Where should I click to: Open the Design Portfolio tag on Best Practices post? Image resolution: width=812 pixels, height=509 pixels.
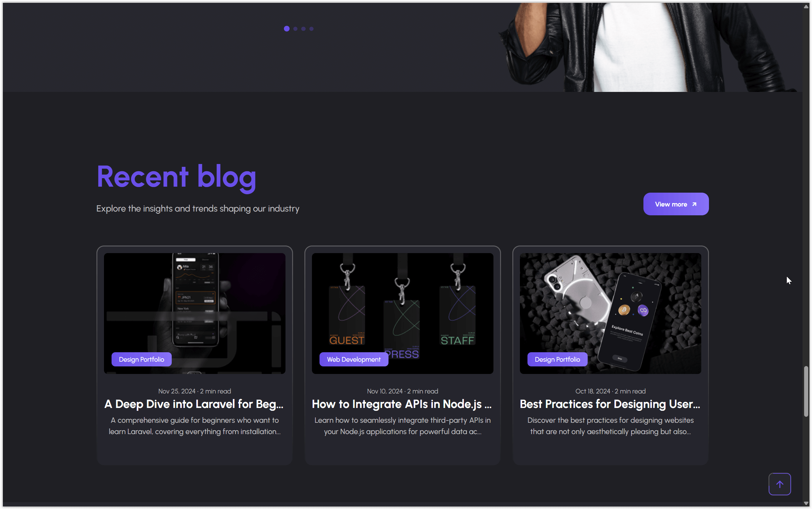click(557, 359)
